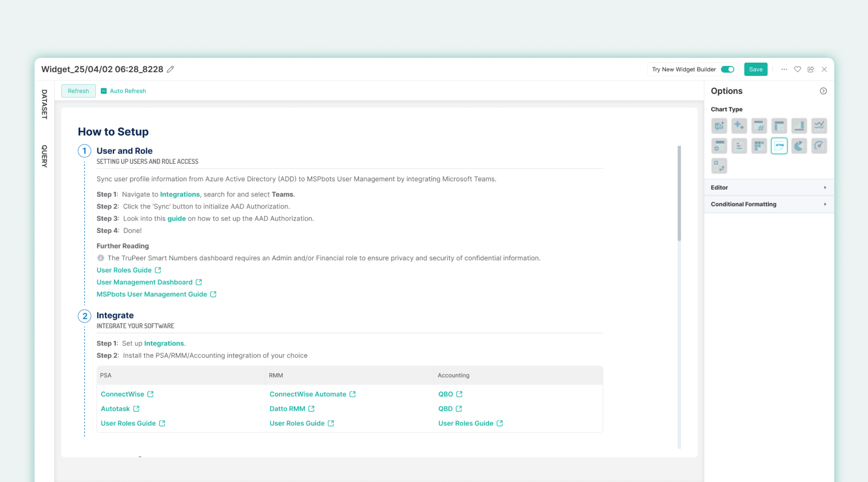Select the gauge chart type
This screenshot has width=868, height=482.
(819, 146)
